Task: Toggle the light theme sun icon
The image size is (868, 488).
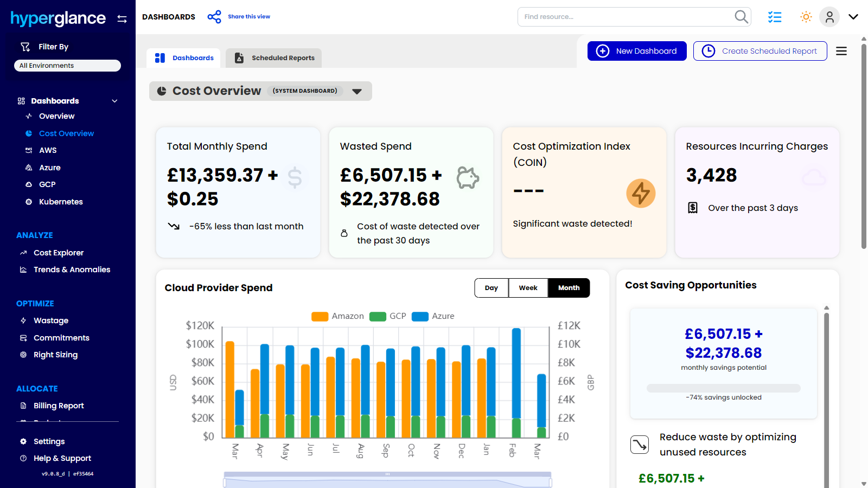Action: (806, 17)
